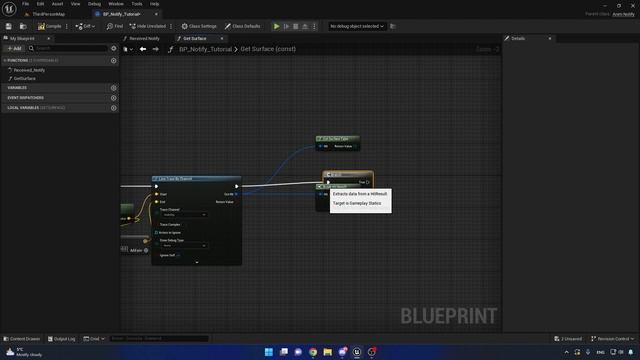Open Content Drawer
Viewport: 640px width, 360px height.
[x=21, y=339]
